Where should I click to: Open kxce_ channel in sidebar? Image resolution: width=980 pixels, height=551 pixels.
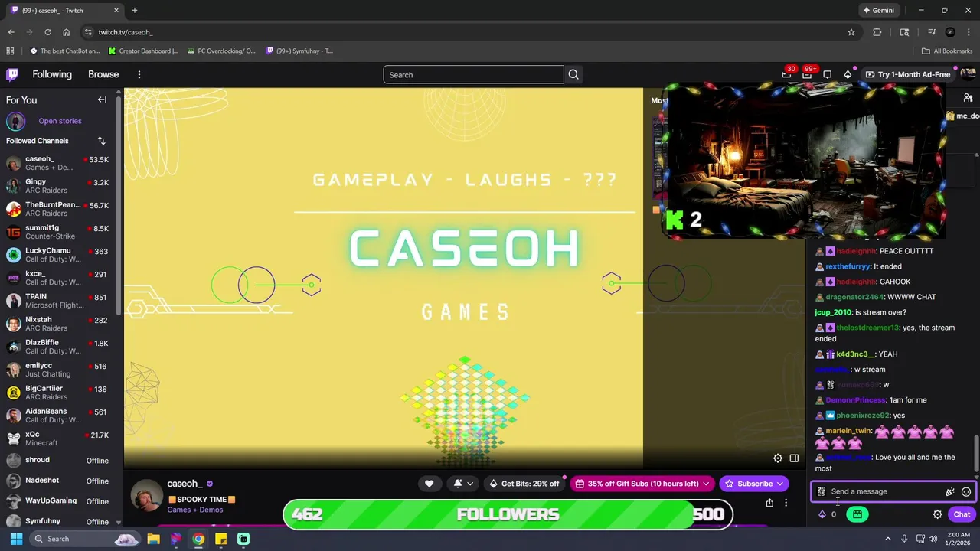(58, 278)
